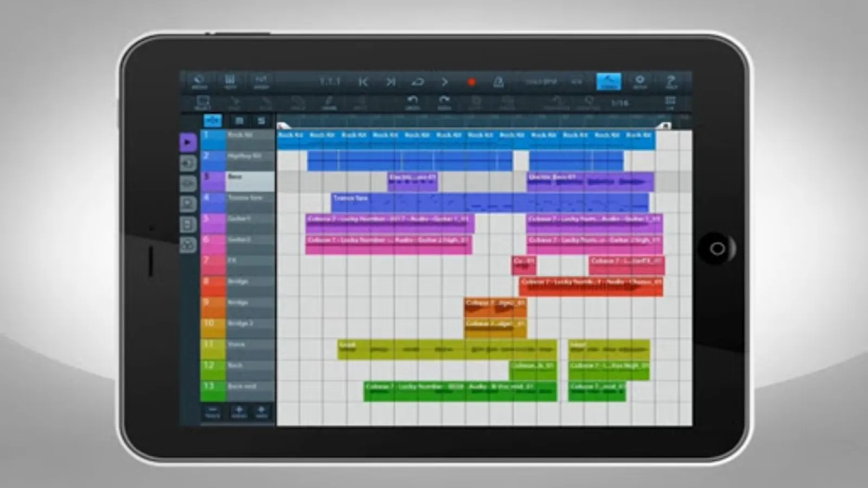This screenshot has width=868, height=488.
Task: Open the tempo BPM setting
Action: (541, 82)
